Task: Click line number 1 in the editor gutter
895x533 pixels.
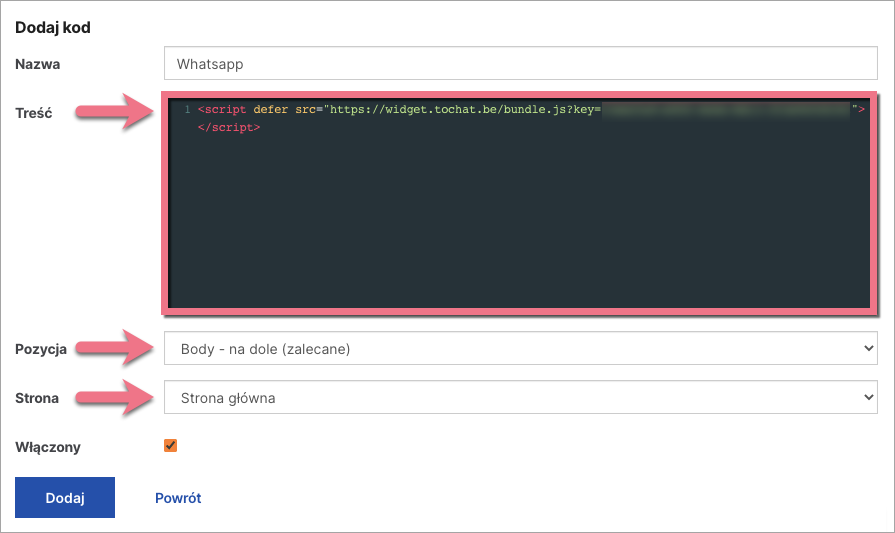Action: [187, 109]
